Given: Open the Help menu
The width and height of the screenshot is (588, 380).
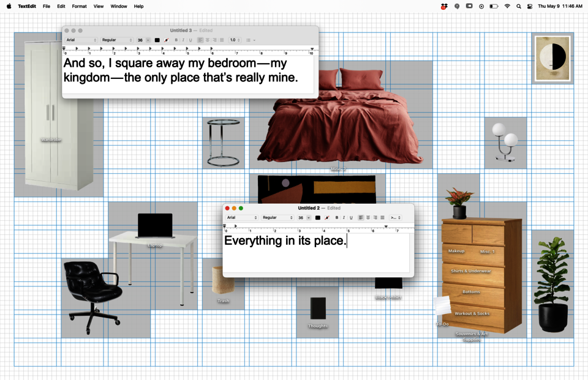Looking at the screenshot, I should click(x=139, y=6).
